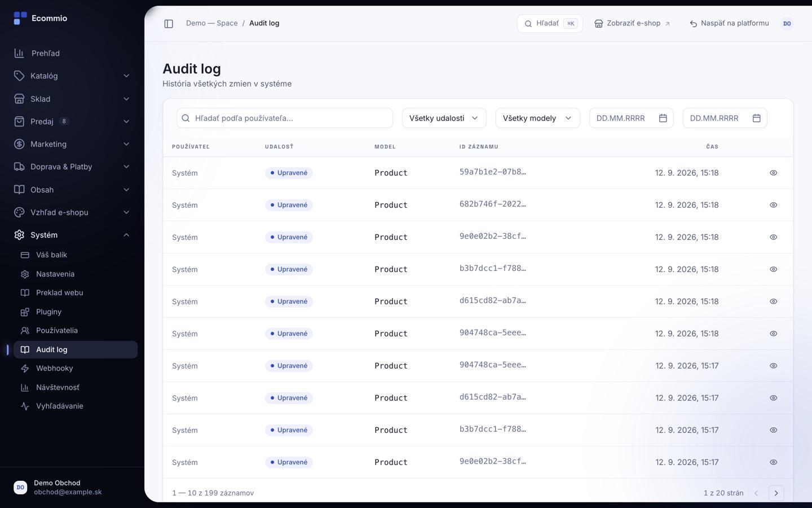812x508 pixels.
Task: Collapse the Systém chevron
Action: (126, 235)
